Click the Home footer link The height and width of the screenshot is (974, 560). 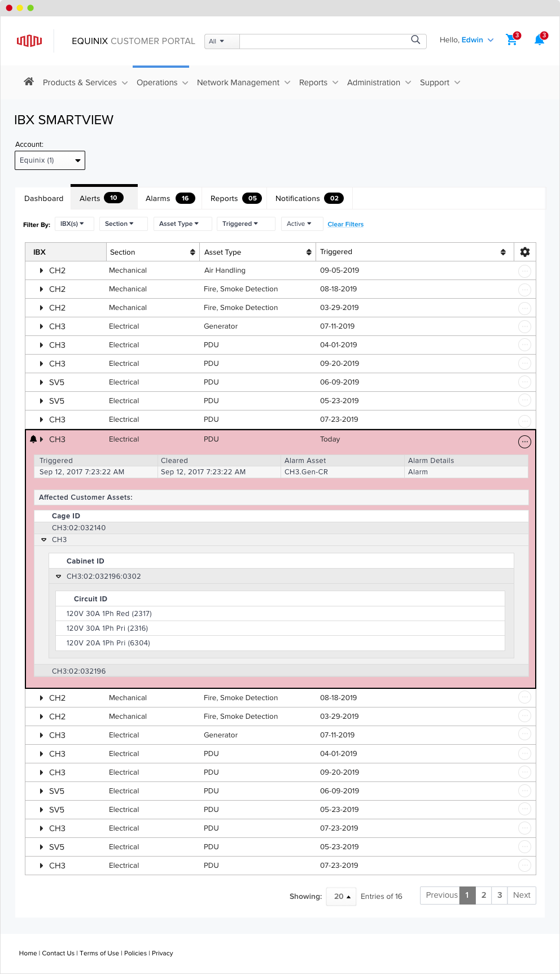pyautogui.click(x=28, y=953)
